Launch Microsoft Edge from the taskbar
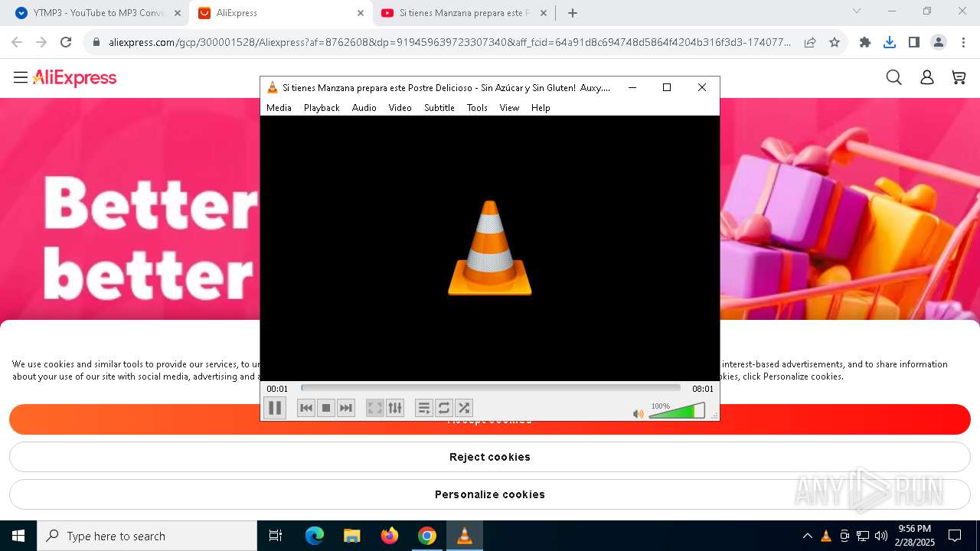 click(x=315, y=536)
